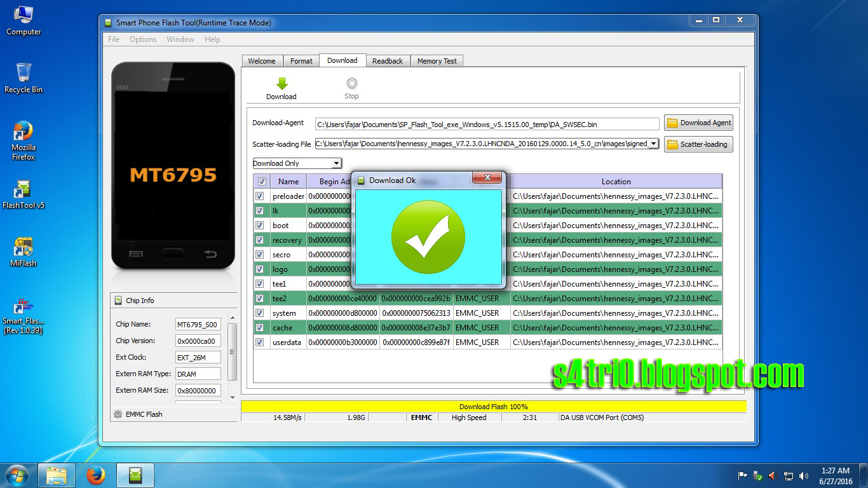Click the green Download arrow icon
Viewport: 868px width, 488px height.
pos(281,83)
